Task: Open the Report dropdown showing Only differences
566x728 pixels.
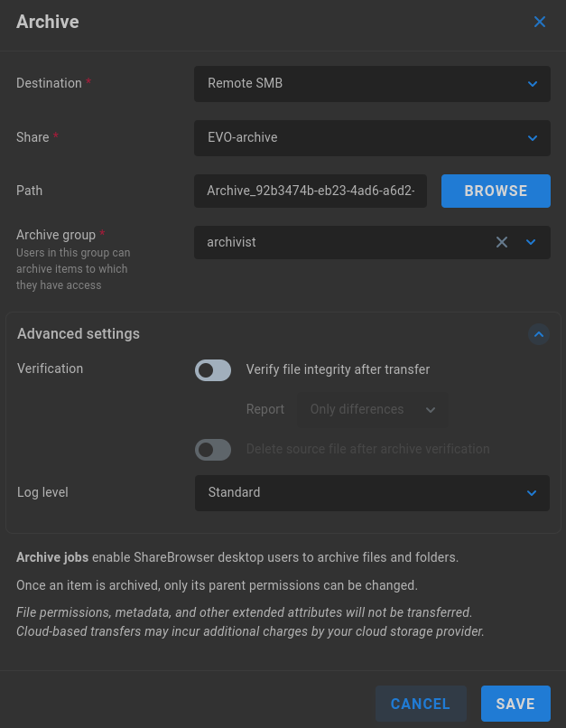Action: (x=361, y=409)
